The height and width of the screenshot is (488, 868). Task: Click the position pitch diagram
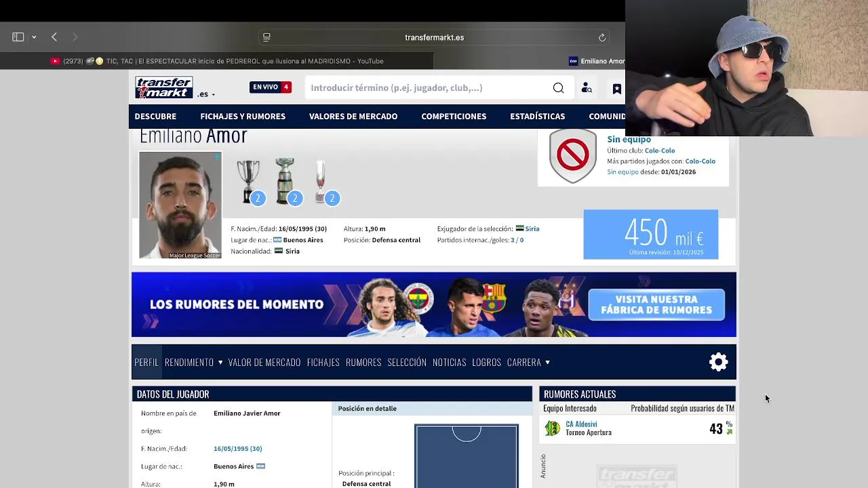[467, 455]
